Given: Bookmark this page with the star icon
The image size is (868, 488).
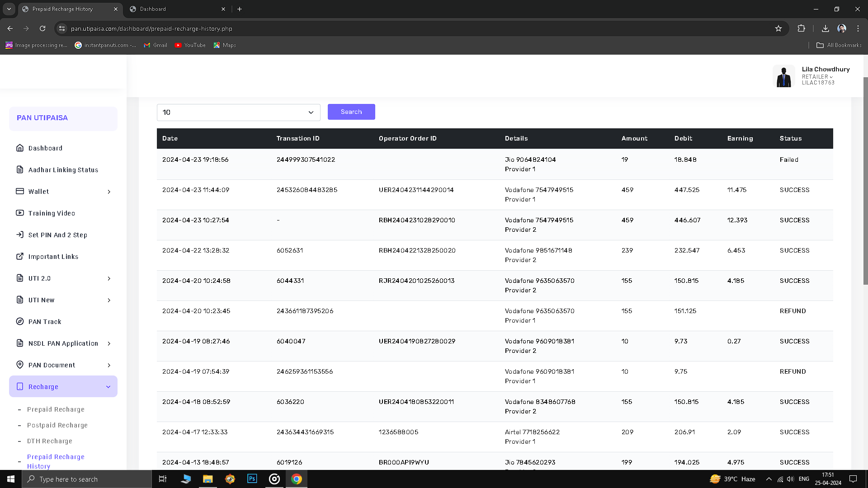Looking at the screenshot, I should pos(778,28).
